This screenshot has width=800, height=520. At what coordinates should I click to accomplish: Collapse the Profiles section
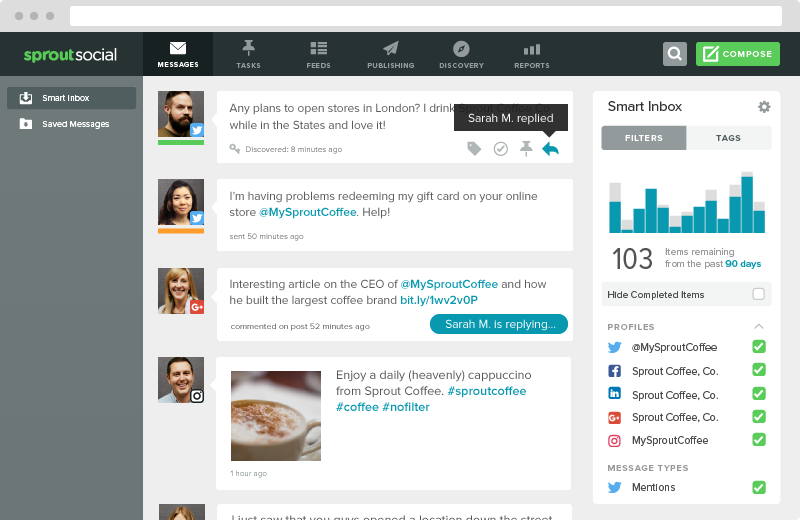pyautogui.click(x=759, y=327)
